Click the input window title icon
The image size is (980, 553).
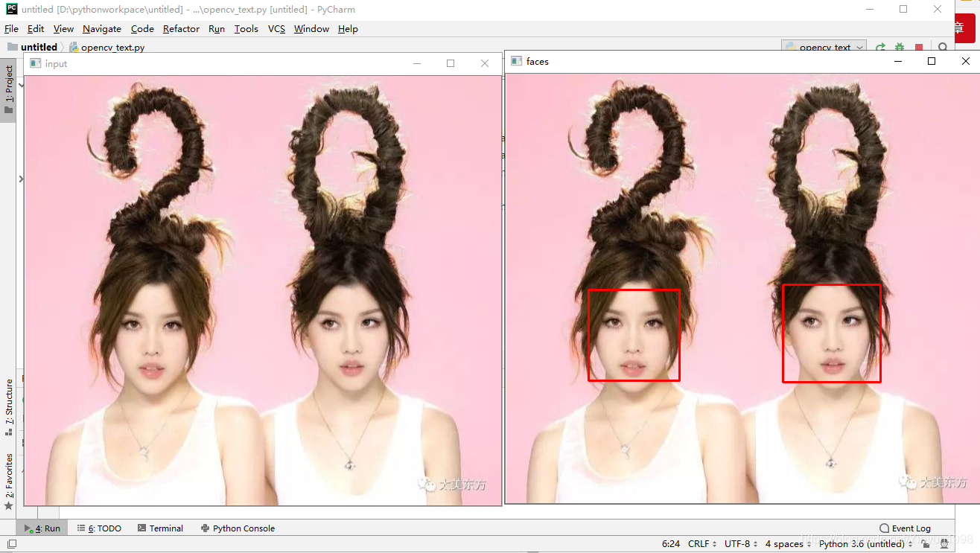click(35, 63)
